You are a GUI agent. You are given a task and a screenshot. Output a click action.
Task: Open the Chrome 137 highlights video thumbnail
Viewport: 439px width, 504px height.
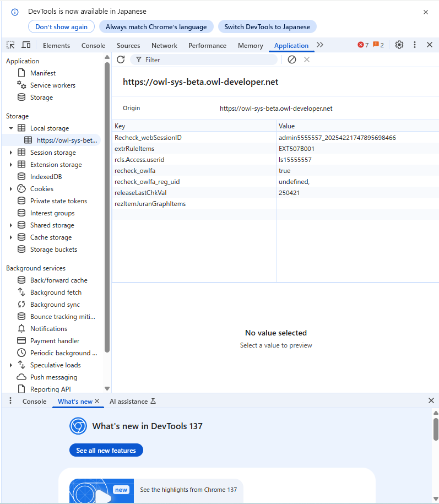[x=101, y=490]
